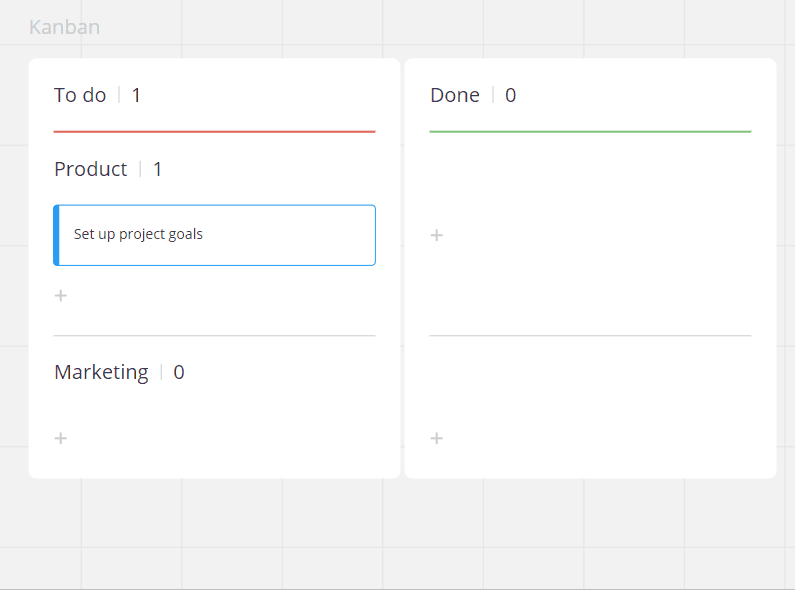Open the Set up project goals card
795x590 pixels.
(215, 235)
